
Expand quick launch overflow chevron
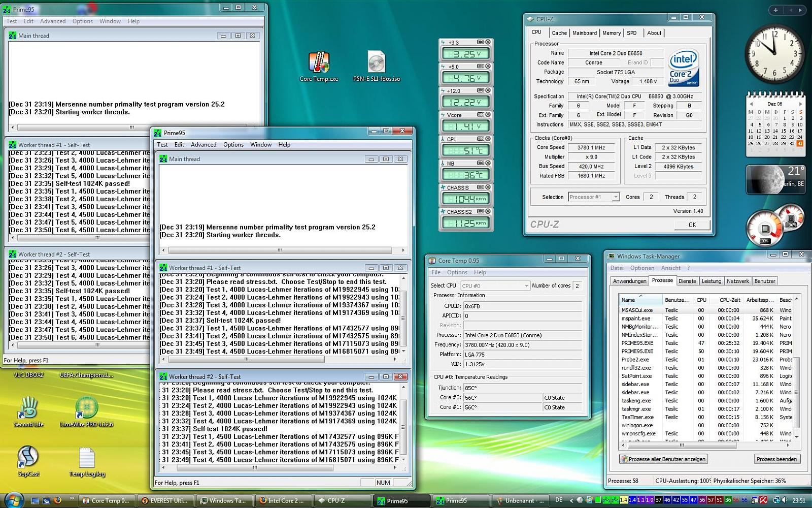(72, 498)
